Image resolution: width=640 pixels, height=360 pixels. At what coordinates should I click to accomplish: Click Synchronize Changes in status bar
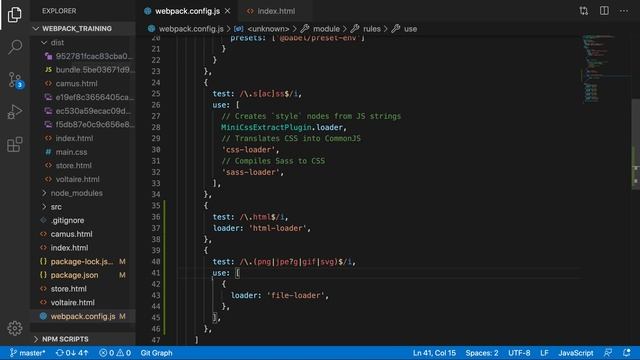72,353
